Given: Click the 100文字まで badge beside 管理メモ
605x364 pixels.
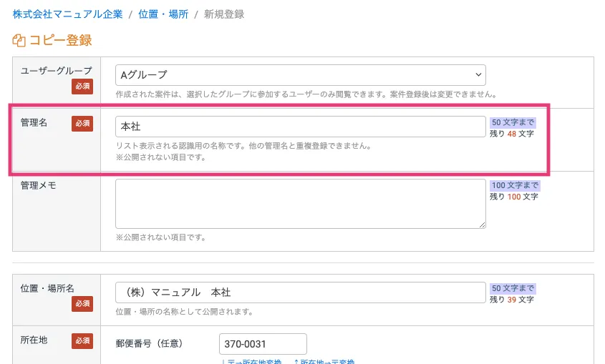Looking at the screenshot, I should click(515, 185).
